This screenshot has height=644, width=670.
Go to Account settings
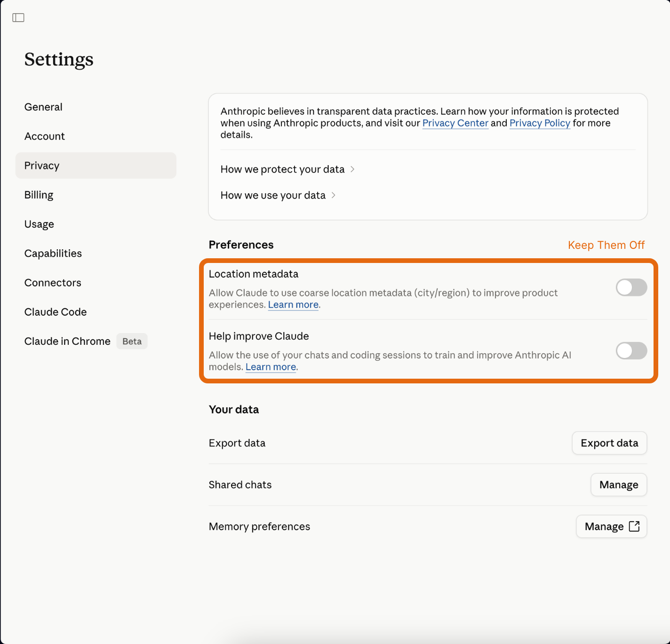(45, 136)
